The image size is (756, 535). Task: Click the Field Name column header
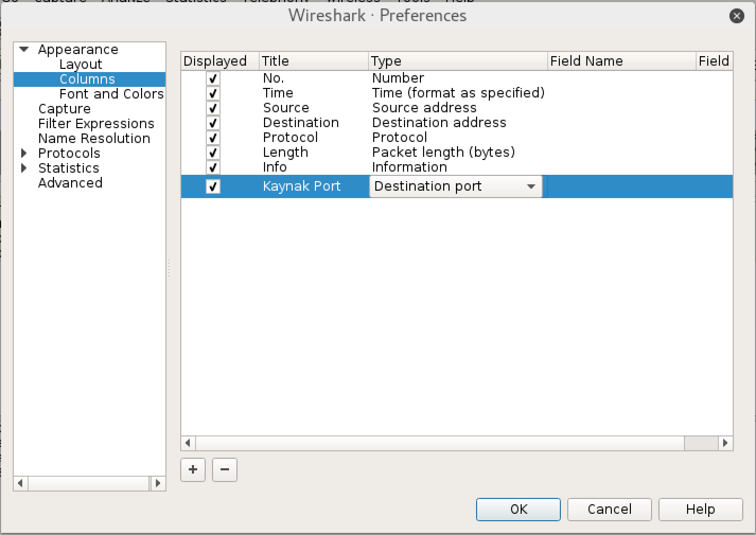[622, 61]
